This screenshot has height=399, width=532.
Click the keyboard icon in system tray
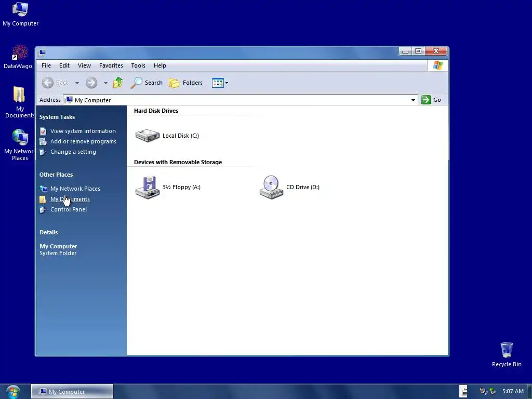(x=463, y=391)
